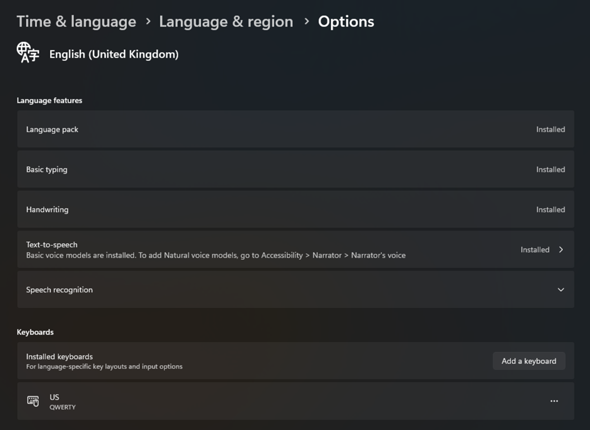
Task: Click Installed status next to Text-to-speech
Action: tap(535, 249)
